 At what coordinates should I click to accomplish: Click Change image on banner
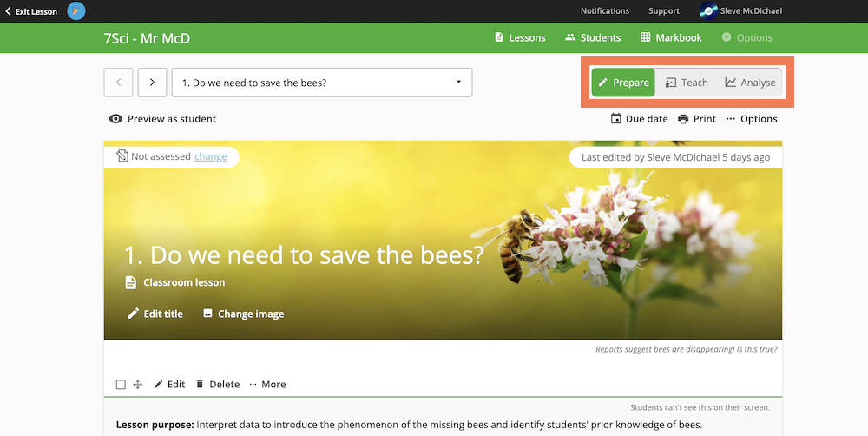[x=244, y=314]
